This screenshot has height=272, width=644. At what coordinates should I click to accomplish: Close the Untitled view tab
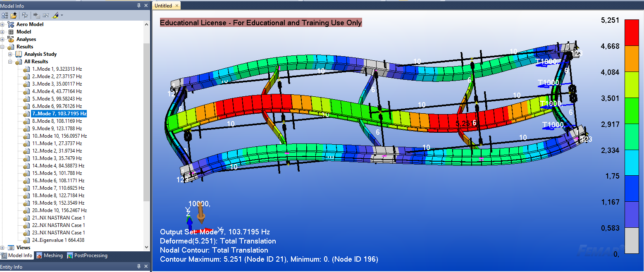(177, 6)
